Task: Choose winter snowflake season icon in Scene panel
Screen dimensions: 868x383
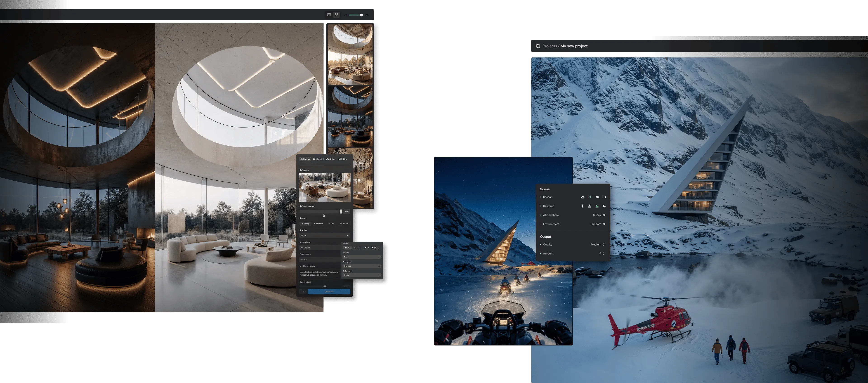Action: (604, 197)
